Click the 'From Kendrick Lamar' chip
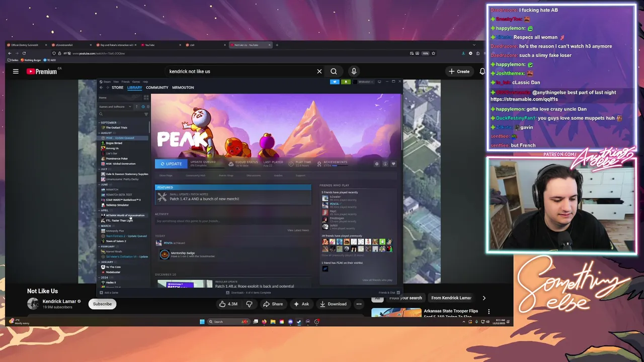 coord(451,298)
